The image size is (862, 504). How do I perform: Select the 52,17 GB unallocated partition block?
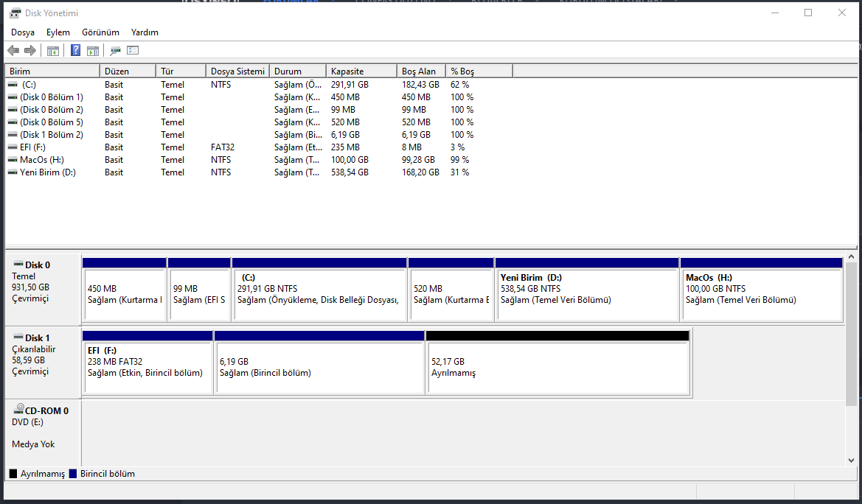click(x=557, y=367)
